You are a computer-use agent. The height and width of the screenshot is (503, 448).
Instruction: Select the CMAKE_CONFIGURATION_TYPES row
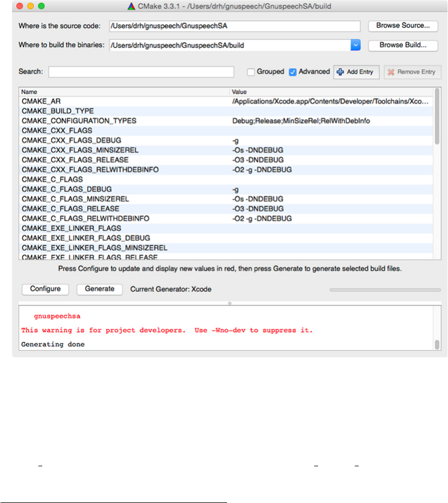pyautogui.click(x=226, y=121)
